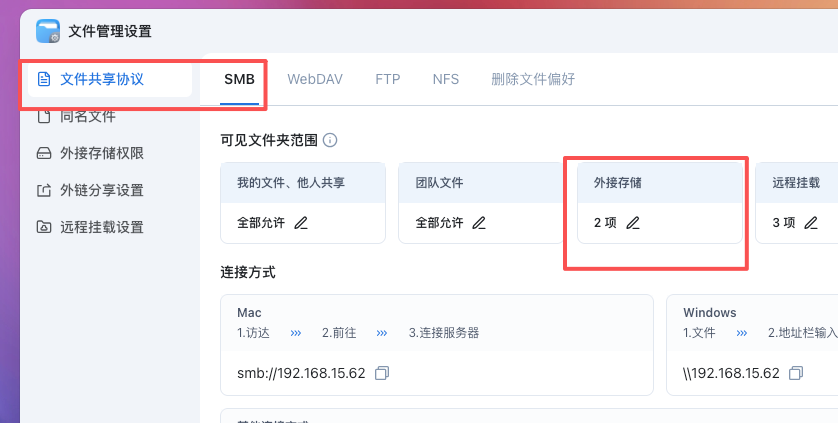
Task: Click the info icon beside 可见文件夹范围
Action: (x=330, y=141)
